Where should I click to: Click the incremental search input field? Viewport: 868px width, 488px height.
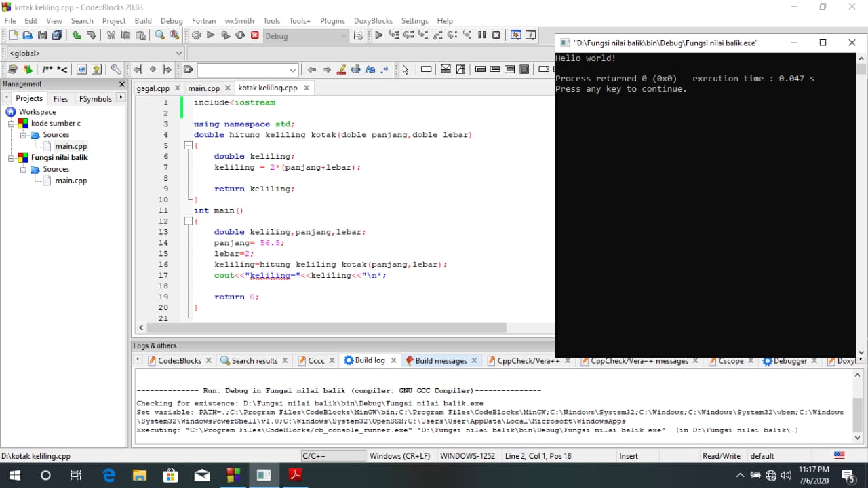point(242,70)
